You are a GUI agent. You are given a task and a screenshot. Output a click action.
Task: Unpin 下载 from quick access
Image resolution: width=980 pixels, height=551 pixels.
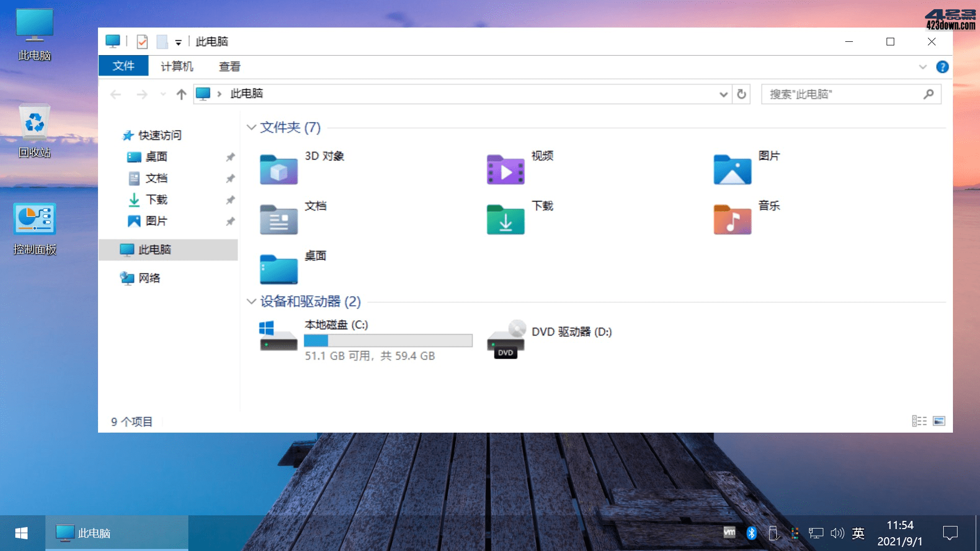[x=230, y=199]
